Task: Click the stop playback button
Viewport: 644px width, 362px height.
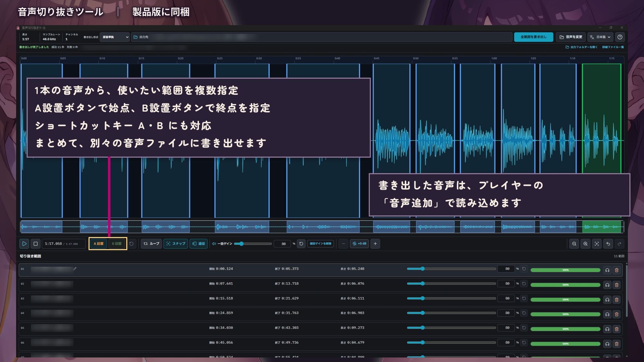Action: pos(35,244)
